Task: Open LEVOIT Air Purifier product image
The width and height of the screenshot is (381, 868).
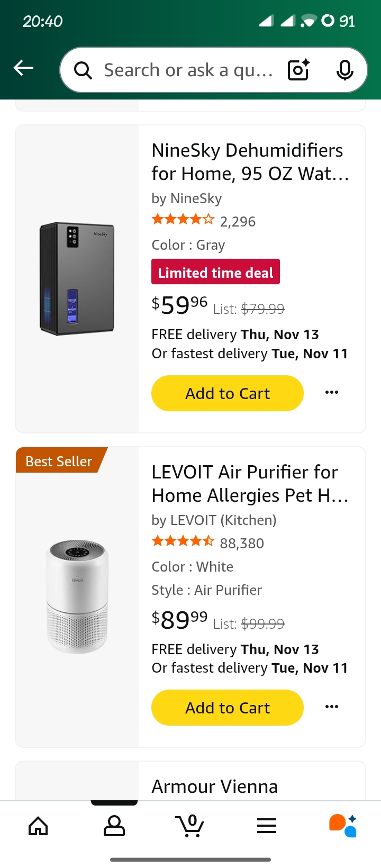Action: coord(77,597)
